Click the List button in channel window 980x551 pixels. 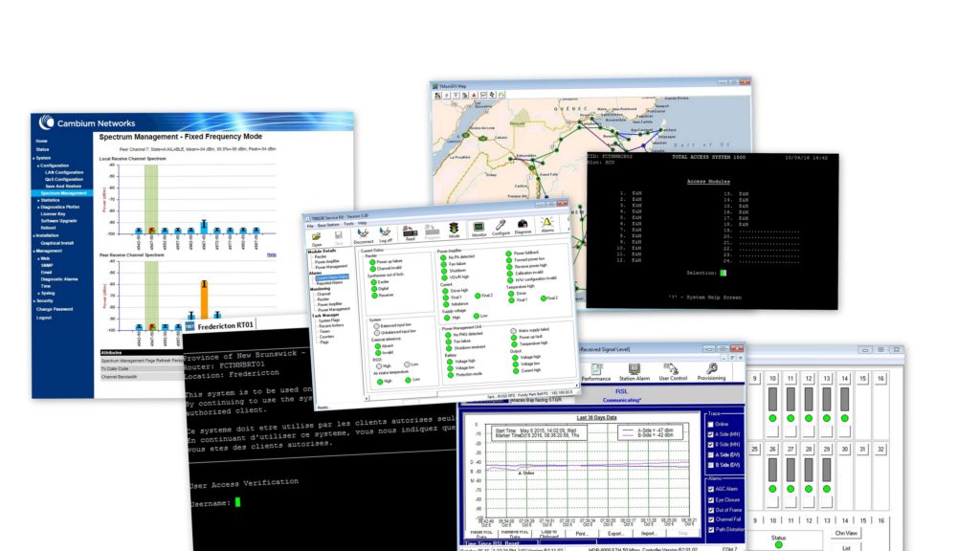[846, 548]
